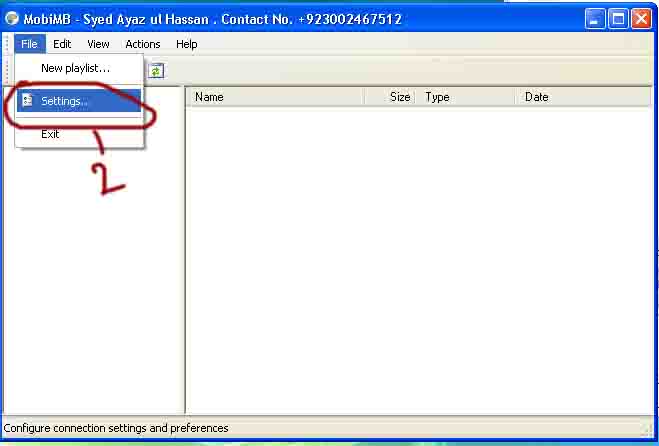Click the toolbar drag grip handle
This screenshot has width=659, height=446.
8,71
